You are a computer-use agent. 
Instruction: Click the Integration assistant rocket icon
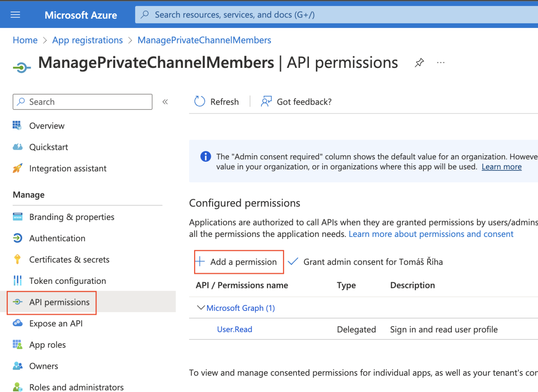(18, 168)
